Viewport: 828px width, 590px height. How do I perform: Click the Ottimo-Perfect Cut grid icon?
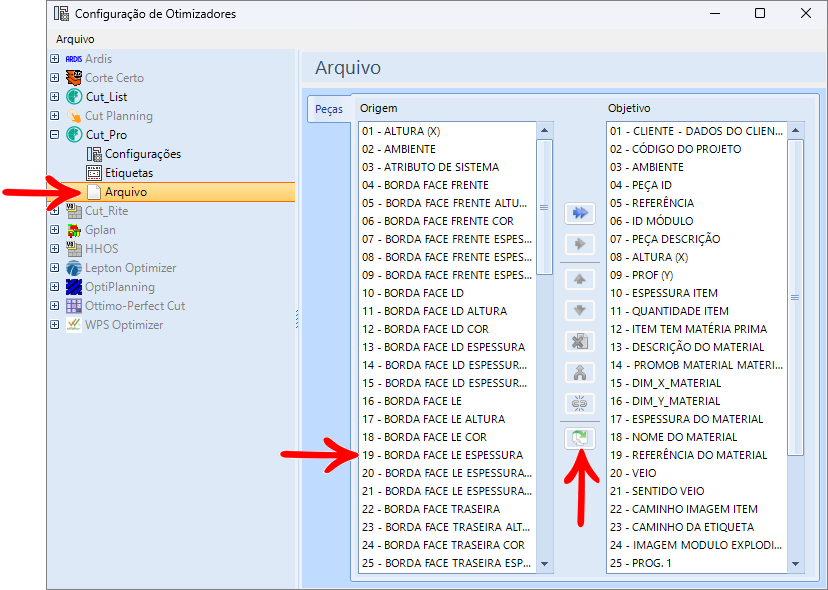(x=74, y=306)
